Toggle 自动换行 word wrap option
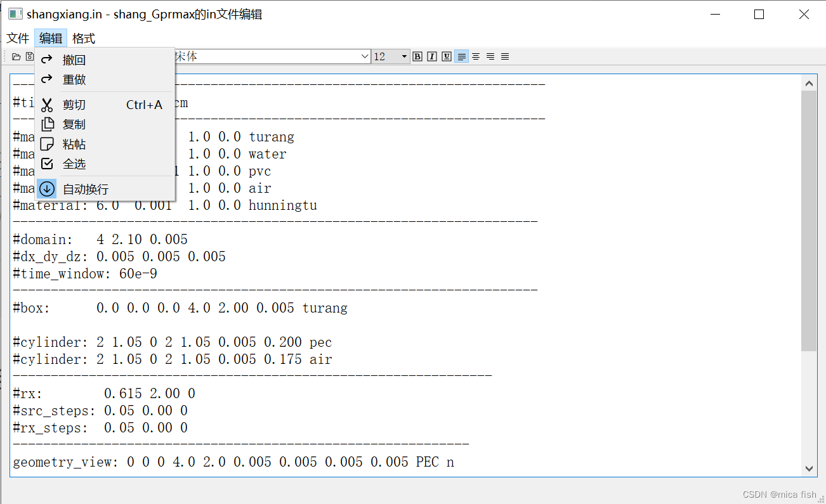 [x=105, y=189]
